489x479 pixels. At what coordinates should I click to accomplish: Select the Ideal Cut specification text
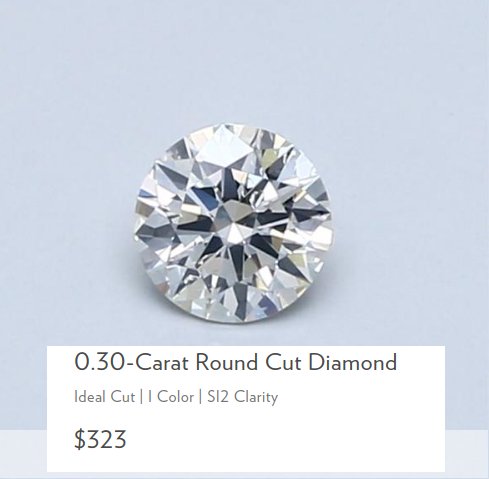point(104,397)
